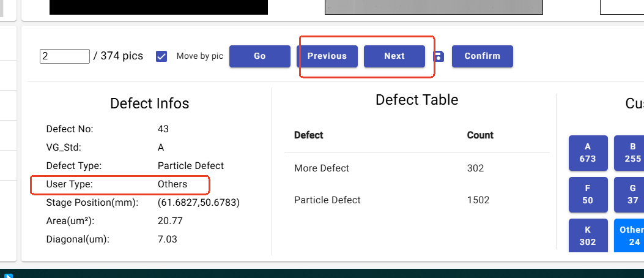Select the B 255 category button
The image size is (644, 278).
[629, 153]
